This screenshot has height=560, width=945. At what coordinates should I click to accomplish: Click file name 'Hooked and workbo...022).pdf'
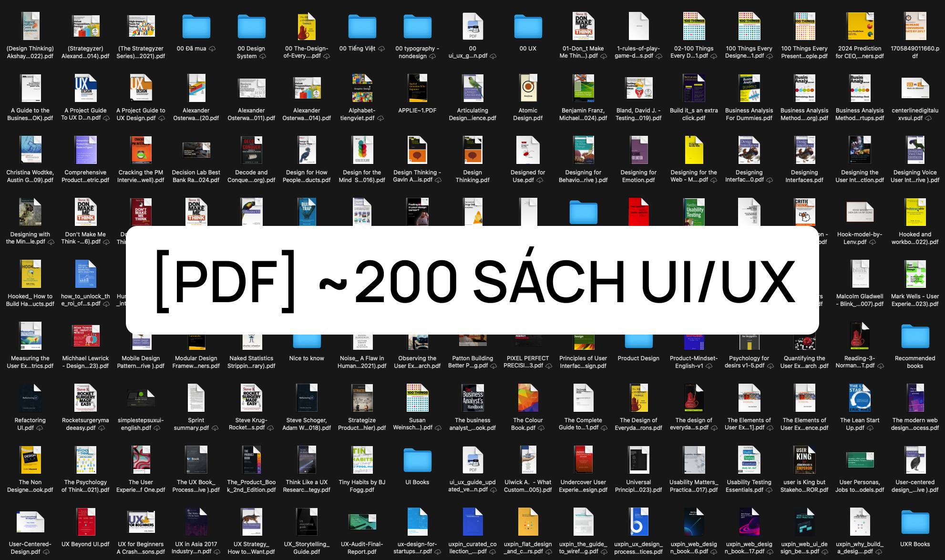tap(915, 238)
